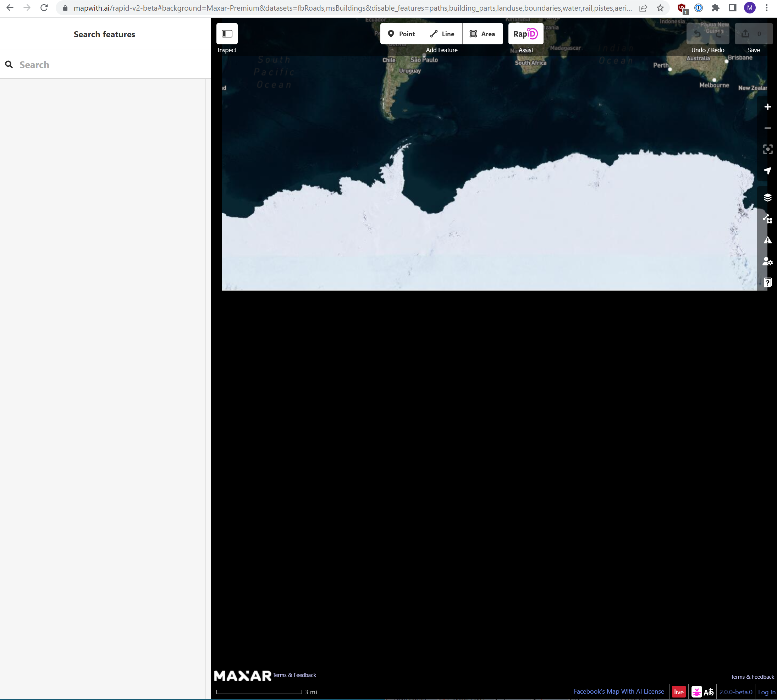Open the Save changes panel
777x700 pixels.
tap(754, 34)
